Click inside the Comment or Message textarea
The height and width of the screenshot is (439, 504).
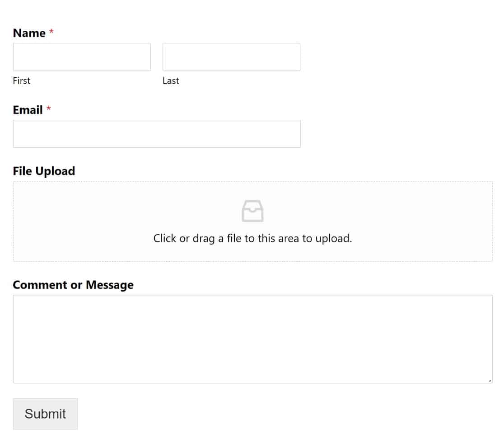point(252,339)
